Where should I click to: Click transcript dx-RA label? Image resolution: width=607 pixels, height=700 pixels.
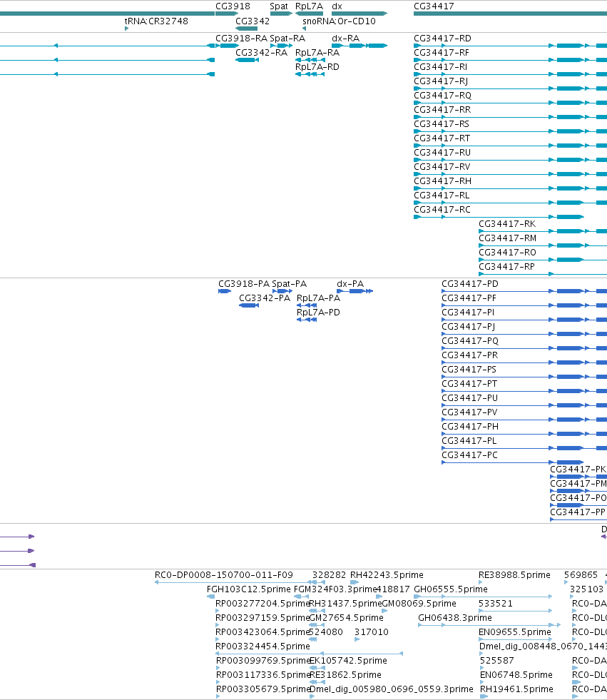tap(345, 39)
